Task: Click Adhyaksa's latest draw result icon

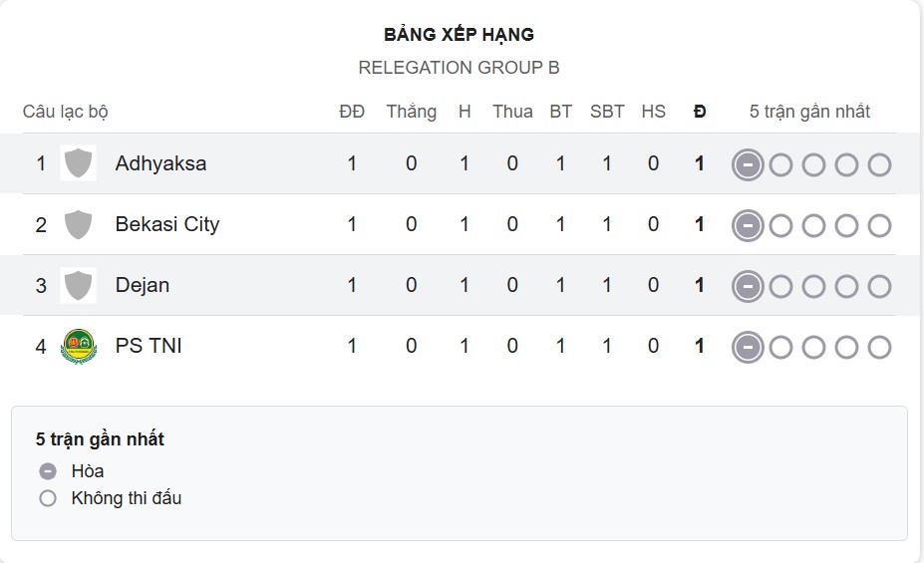Action: (x=748, y=164)
